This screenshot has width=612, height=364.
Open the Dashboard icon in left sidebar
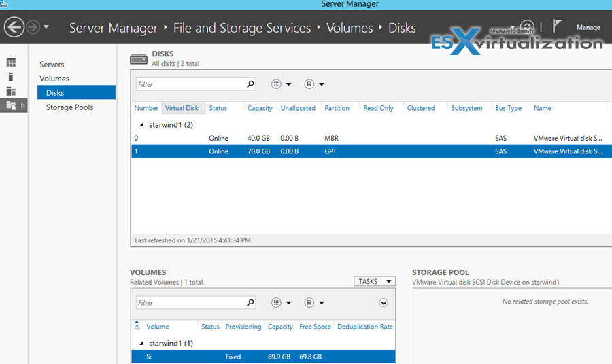11,62
